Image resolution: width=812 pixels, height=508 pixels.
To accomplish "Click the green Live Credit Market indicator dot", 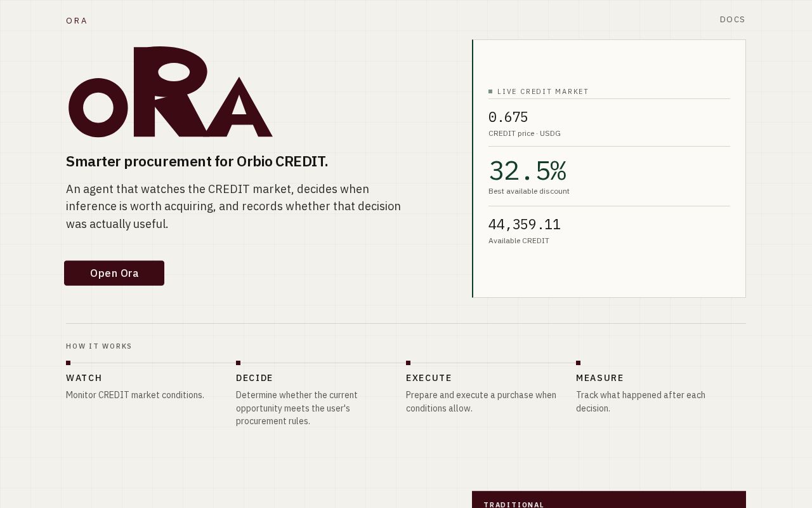I will pyautogui.click(x=490, y=91).
